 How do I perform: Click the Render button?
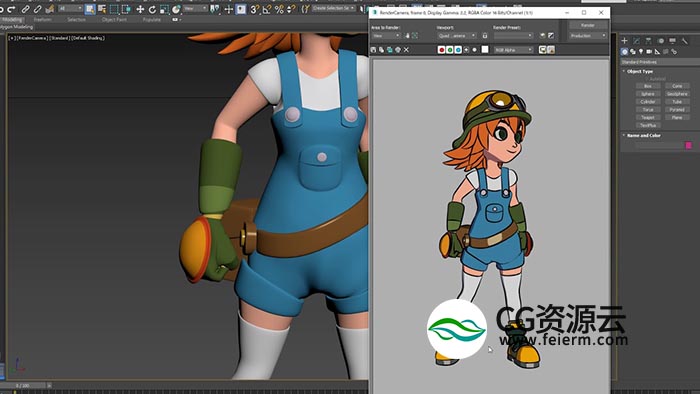pyautogui.click(x=588, y=25)
